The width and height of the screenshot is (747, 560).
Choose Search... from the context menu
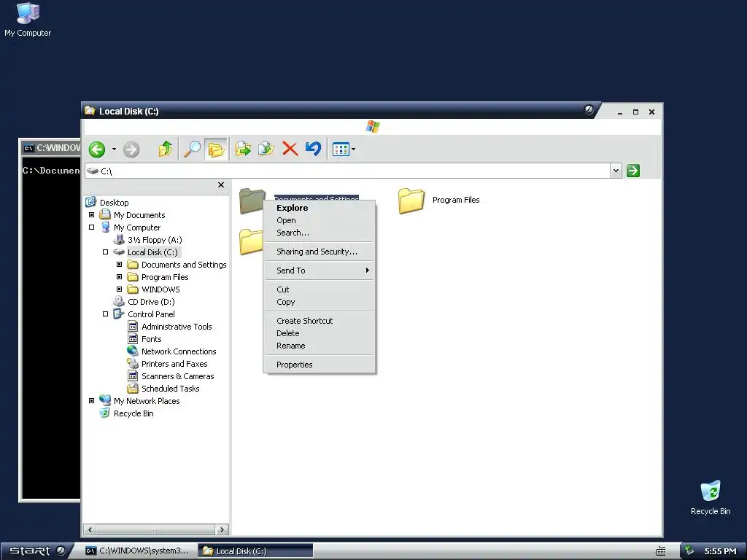click(320, 233)
